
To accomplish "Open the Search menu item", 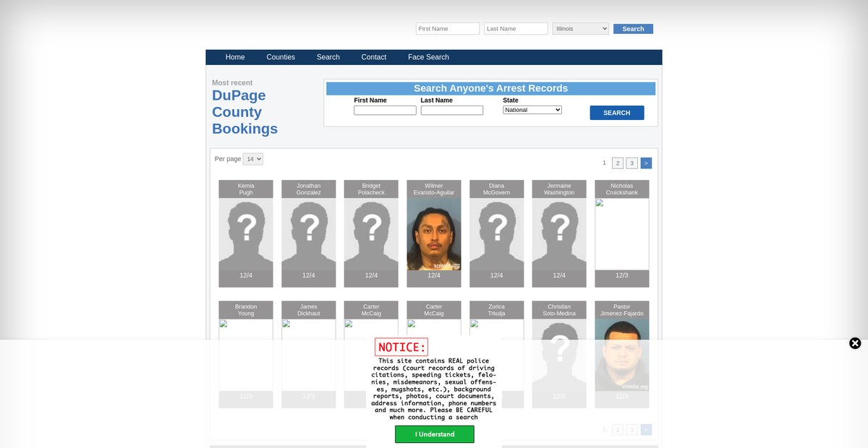I will click(x=328, y=57).
